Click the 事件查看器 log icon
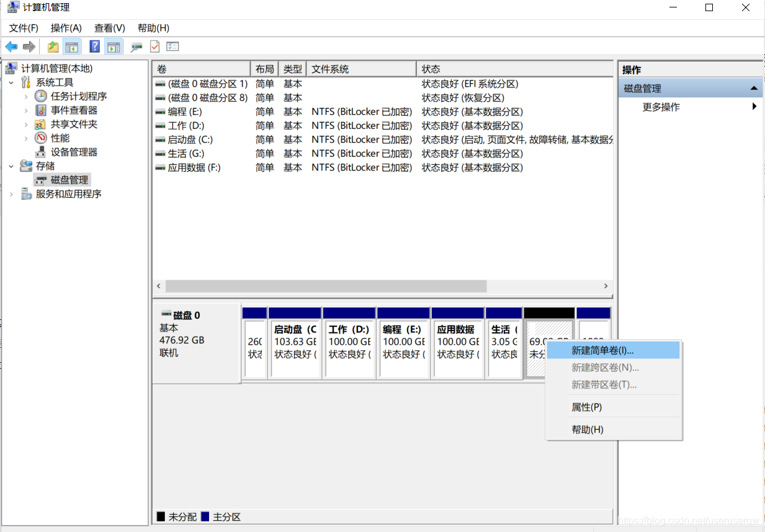This screenshot has width=765, height=532. (41, 110)
